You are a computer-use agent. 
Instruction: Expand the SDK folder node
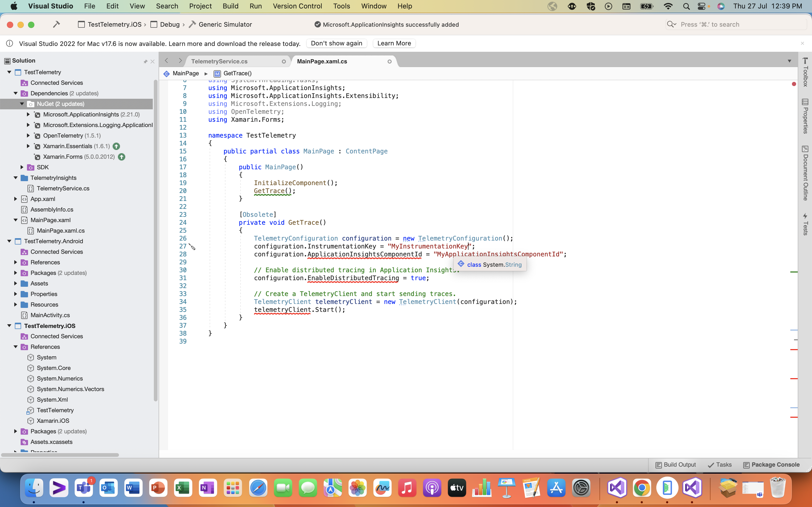click(x=22, y=167)
